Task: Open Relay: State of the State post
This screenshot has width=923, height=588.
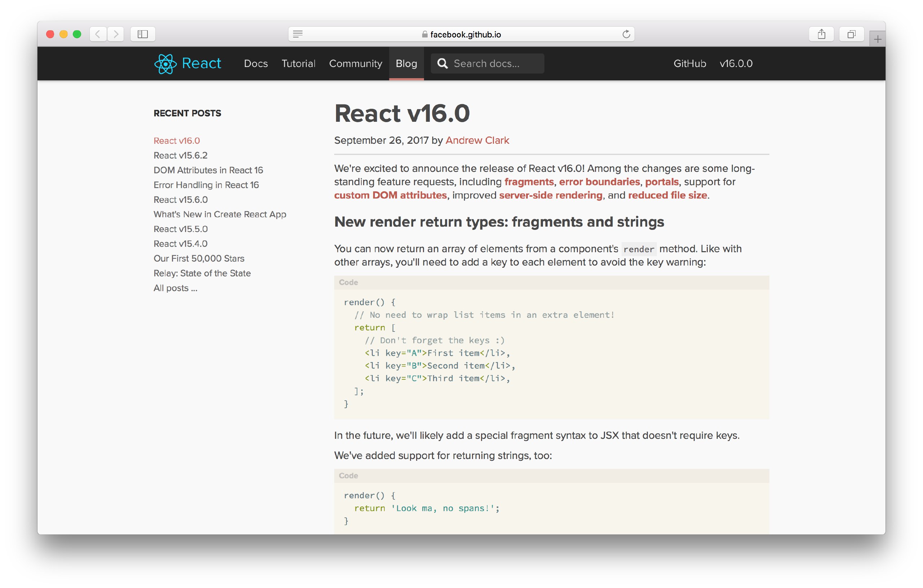Action: (202, 273)
